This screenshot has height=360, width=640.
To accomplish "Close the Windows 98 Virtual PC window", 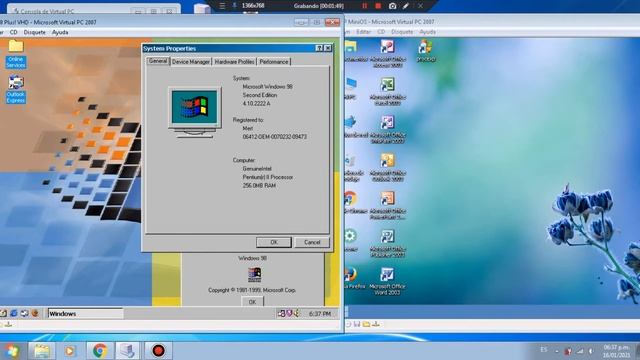I will (x=332, y=22).
